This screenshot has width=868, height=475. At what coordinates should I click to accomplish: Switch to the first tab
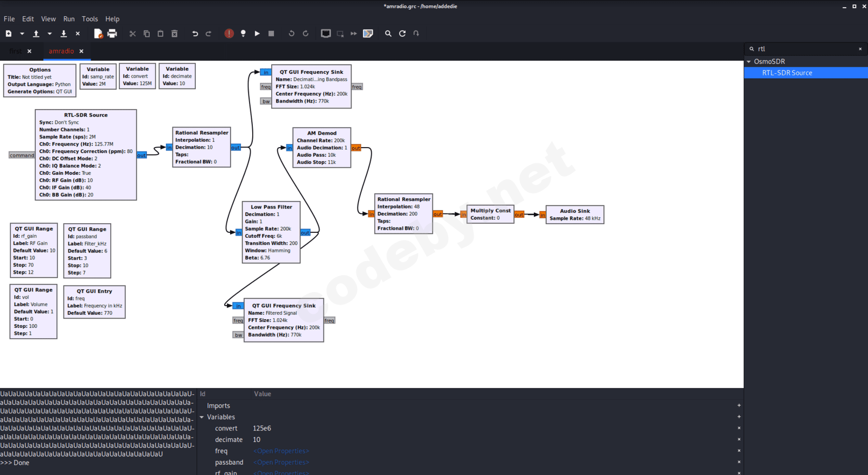[16, 52]
